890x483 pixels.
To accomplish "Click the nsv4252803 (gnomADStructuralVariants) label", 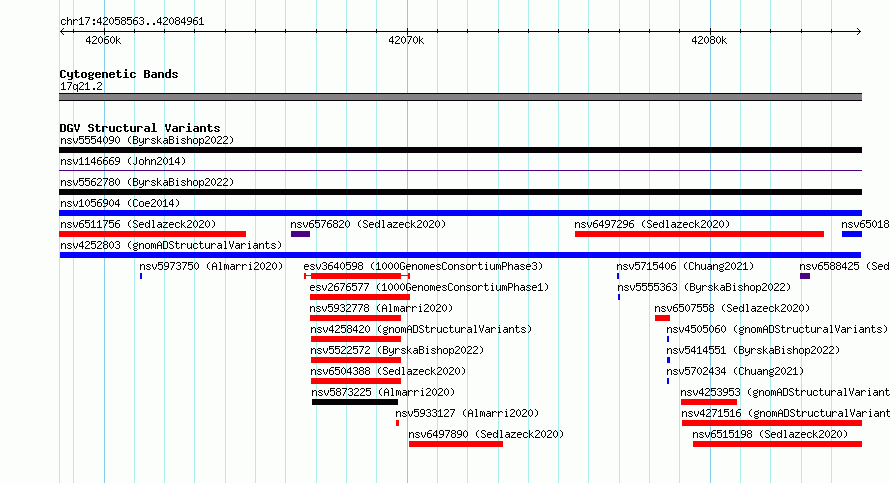I will click(171, 245).
